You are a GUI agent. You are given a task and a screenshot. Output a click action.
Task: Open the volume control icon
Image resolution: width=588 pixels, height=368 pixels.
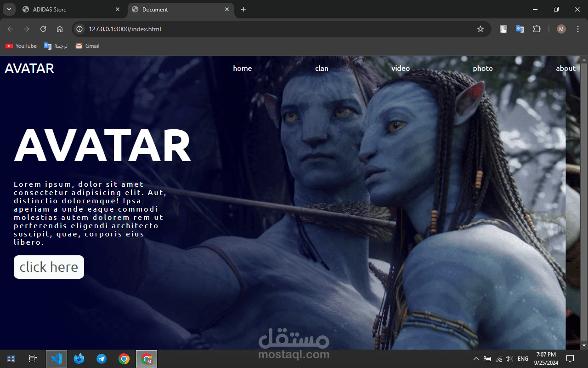coord(509,359)
